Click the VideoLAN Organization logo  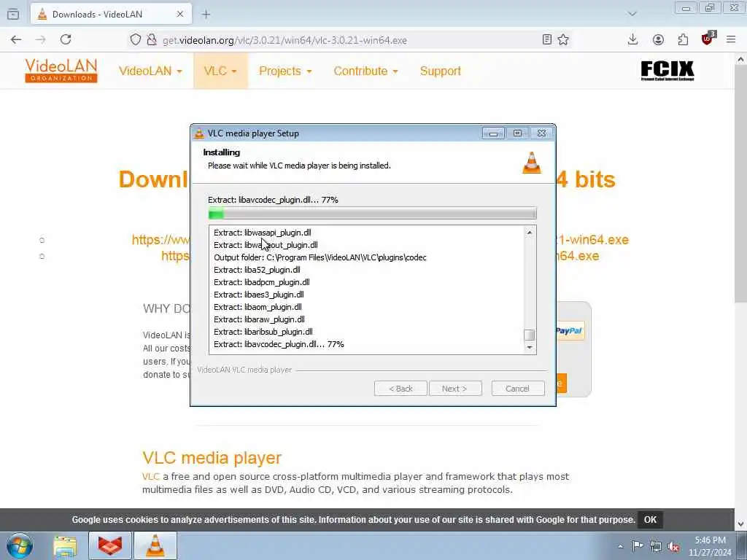(x=61, y=71)
